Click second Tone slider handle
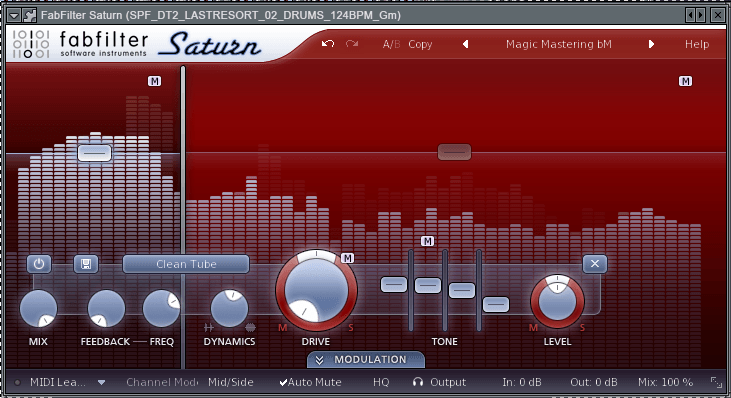Screen dimensions: 731x398 (x=428, y=285)
